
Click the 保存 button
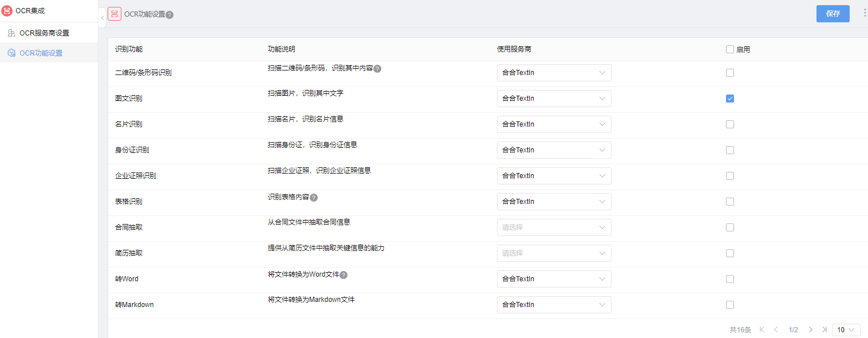tap(833, 14)
